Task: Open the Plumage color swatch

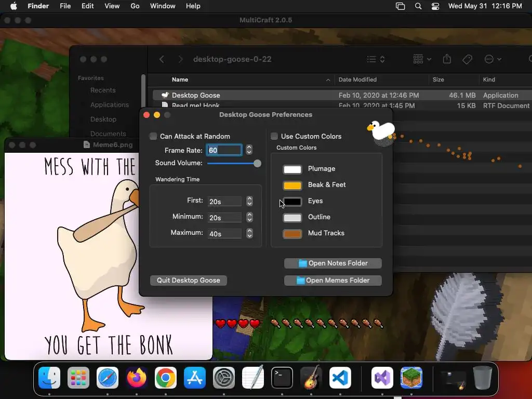Action: (x=292, y=169)
